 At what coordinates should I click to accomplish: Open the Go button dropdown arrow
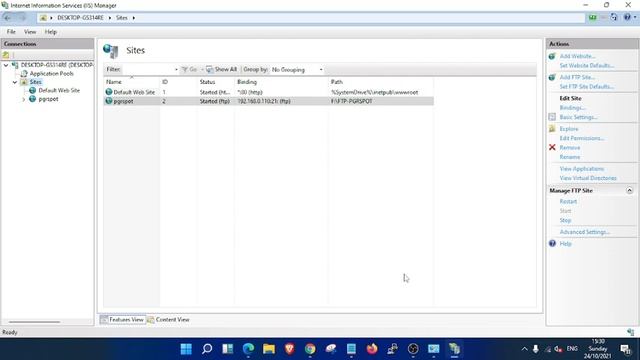point(202,70)
